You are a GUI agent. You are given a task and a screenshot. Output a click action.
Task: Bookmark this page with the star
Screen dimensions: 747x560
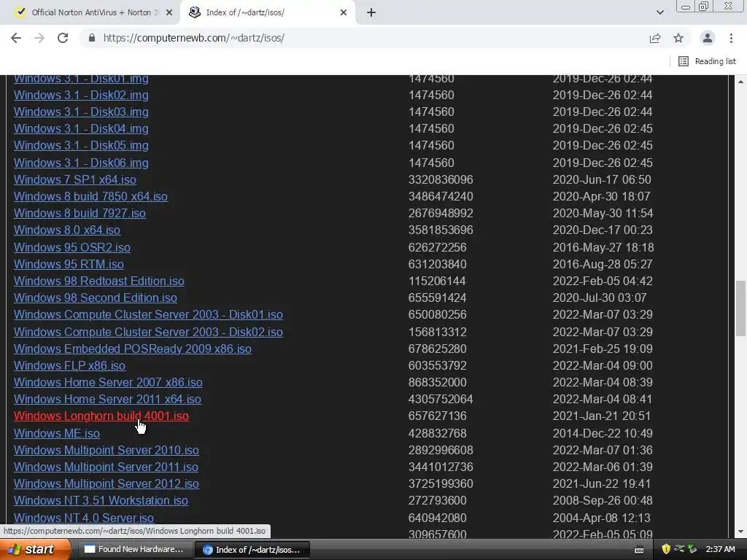tap(678, 38)
